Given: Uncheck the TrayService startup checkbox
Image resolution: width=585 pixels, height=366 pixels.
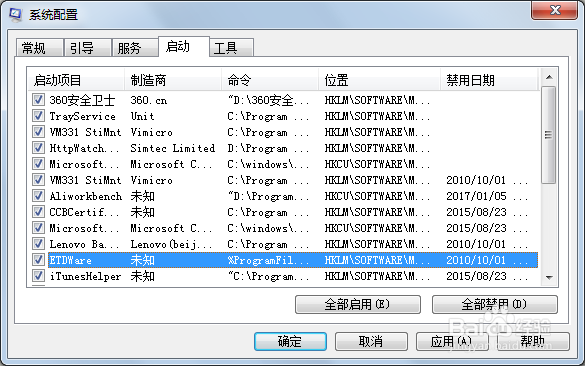Looking at the screenshot, I should pyautogui.click(x=38, y=116).
